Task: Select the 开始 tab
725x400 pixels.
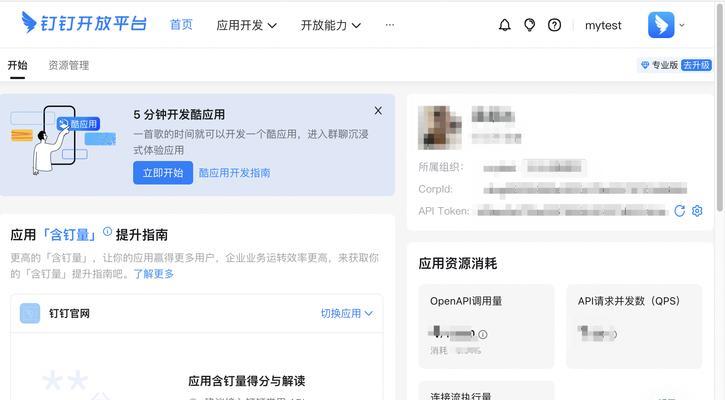Action: tap(18, 65)
